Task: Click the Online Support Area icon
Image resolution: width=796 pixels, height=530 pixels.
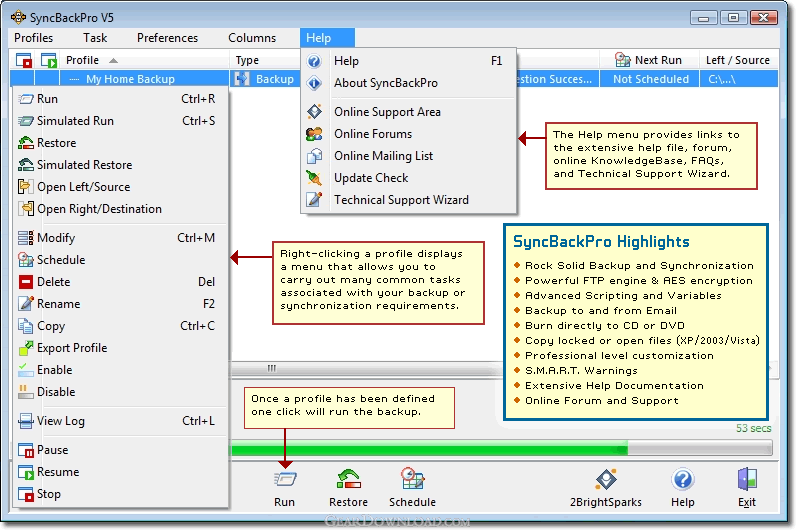Action: coord(314,112)
